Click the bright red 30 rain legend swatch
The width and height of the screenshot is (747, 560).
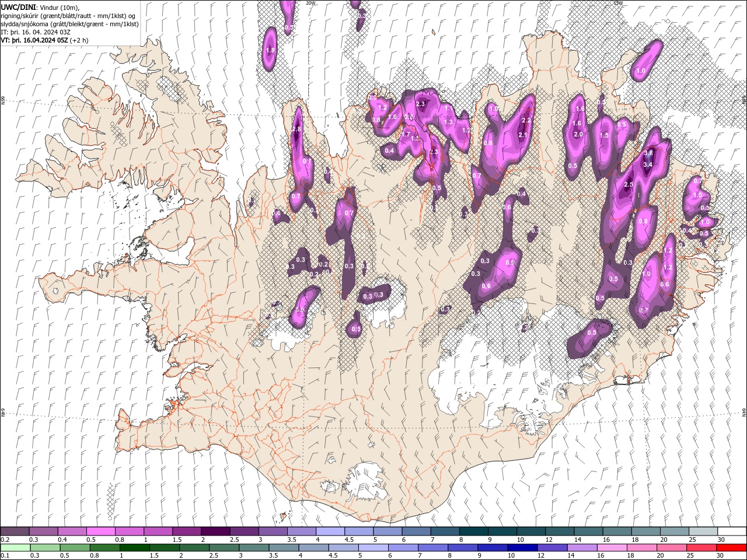pyautogui.click(x=731, y=548)
